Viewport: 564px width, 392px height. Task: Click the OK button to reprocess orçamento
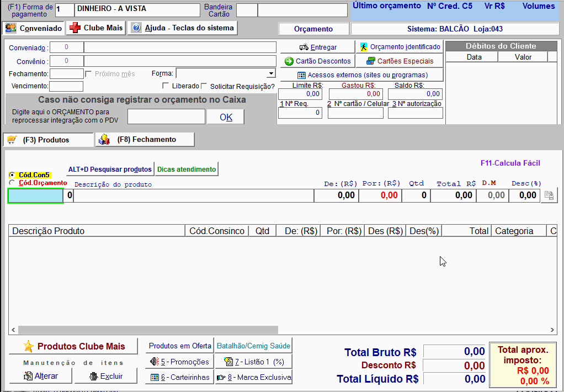tap(226, 117)
